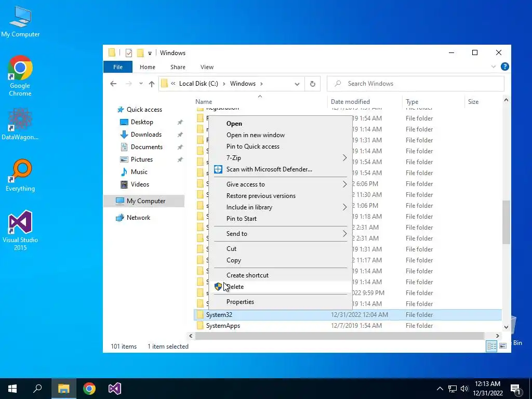Expand the ribbon chevron
This screenshot has width=532, height=399.
pyautogui.click(x=494, y=67)
